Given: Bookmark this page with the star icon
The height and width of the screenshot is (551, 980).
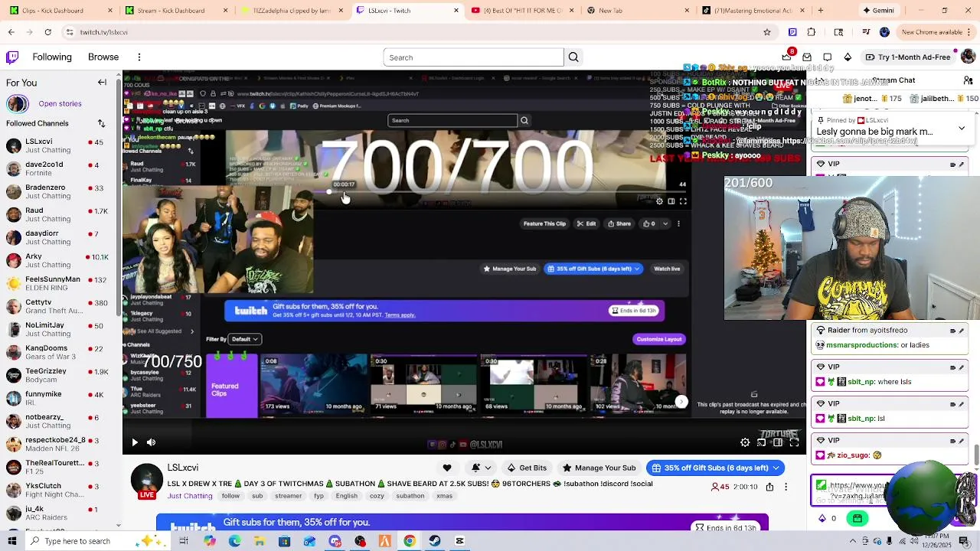Looking at the screenshot, I should pos(767,32).
